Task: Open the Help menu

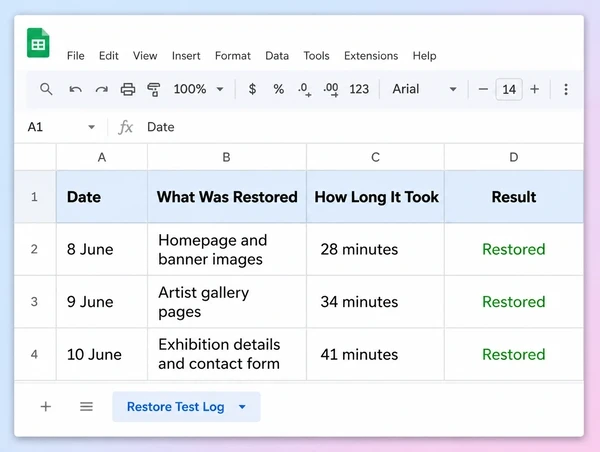Action: point(424,56)
